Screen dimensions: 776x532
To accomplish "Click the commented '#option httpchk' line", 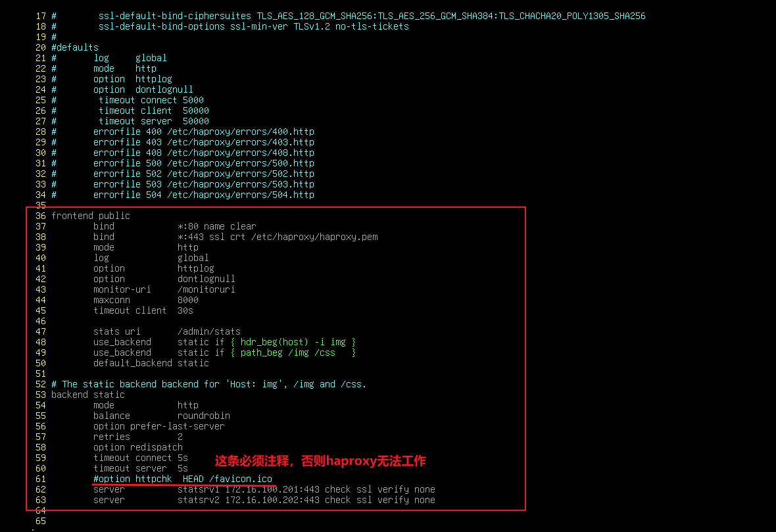I will (x=183, y=479).
